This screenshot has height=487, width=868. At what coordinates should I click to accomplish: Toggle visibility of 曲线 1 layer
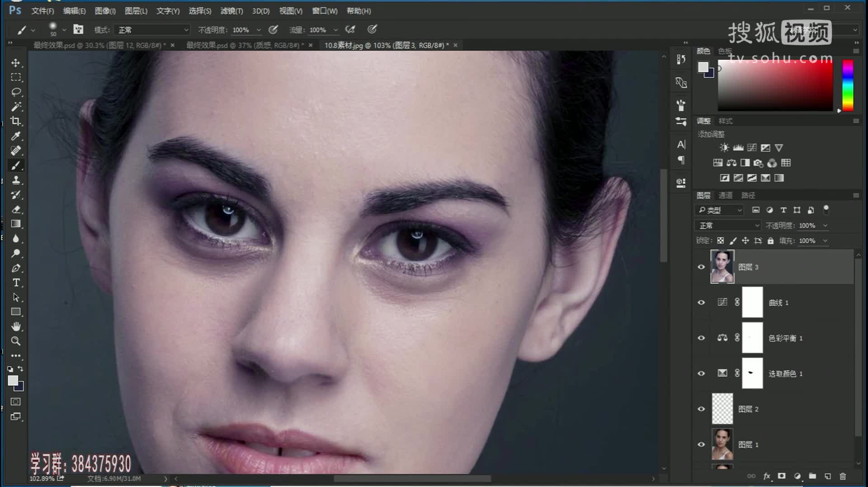pos(701,303)
